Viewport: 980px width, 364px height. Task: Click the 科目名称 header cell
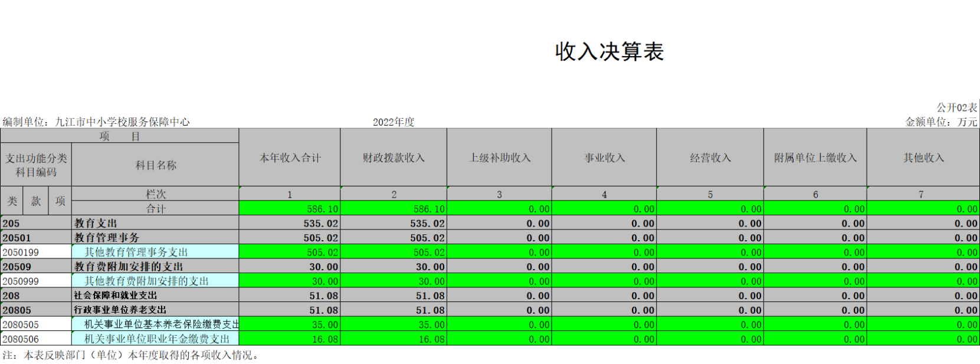coord(156,165)
